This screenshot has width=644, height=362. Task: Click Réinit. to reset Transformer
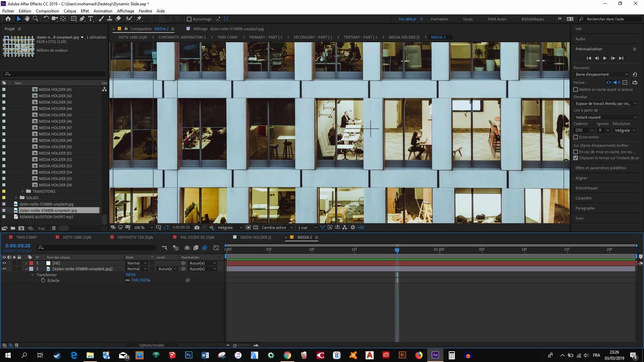[131, 275]
